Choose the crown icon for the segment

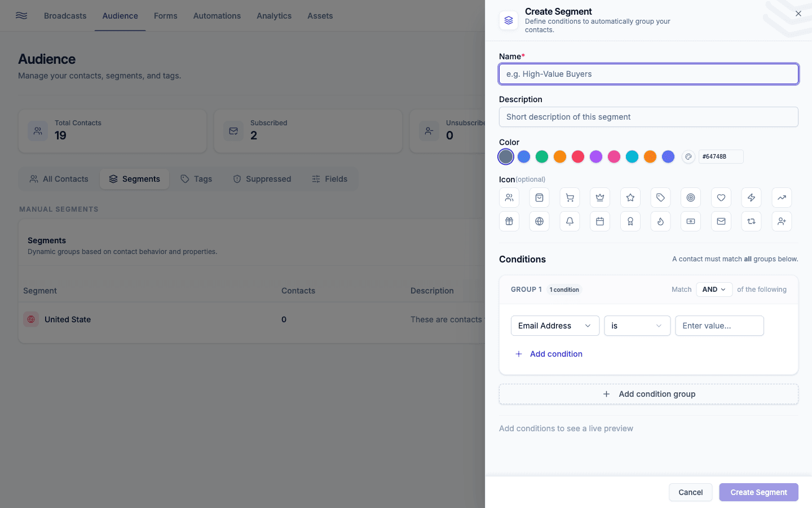click(600, 198)
